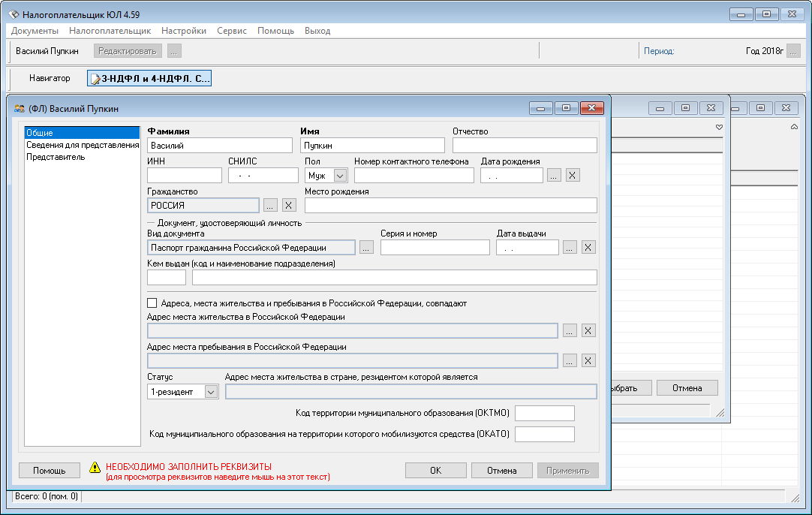Open the Документы menu

[35, 31]
